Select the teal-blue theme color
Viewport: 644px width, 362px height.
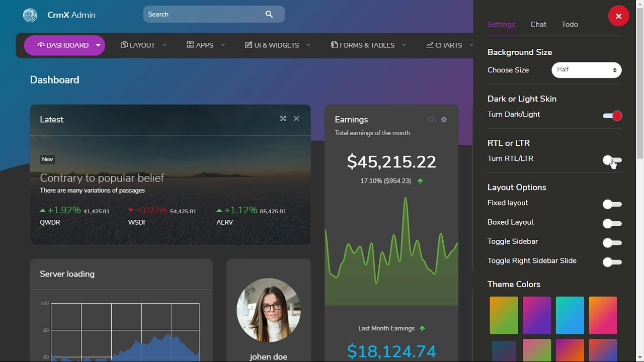(x=570, y=315)
